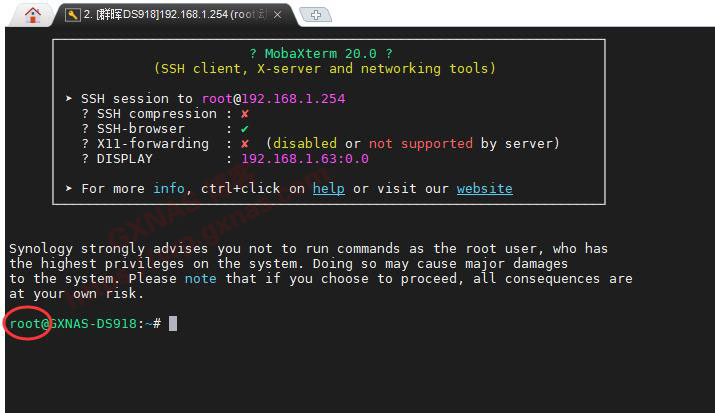The width and height of the screenshot is (715, 413).
Task: Open a new tab with plus button
Action: (316, 15)
